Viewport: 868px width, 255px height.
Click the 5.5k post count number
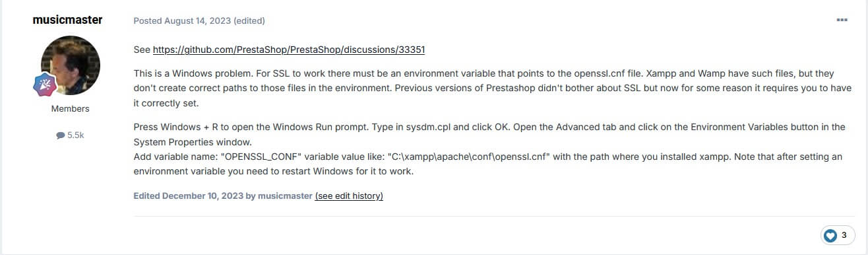click(76, 135)
